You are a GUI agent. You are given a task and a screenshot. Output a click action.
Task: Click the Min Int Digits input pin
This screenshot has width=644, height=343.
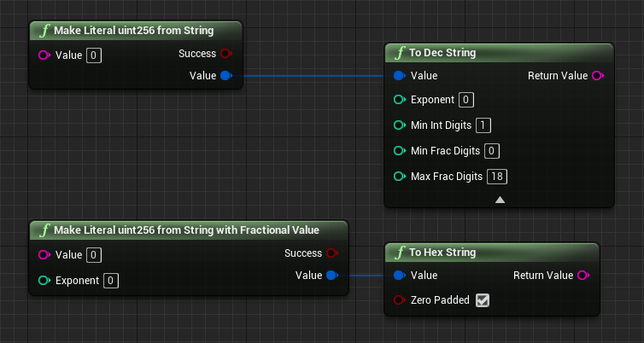[x=399, y=125]
